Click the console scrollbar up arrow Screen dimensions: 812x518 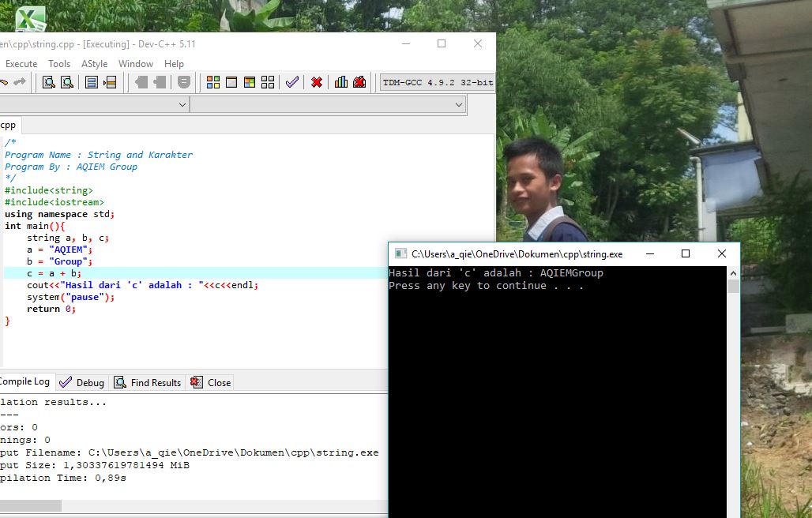point(733,273)
